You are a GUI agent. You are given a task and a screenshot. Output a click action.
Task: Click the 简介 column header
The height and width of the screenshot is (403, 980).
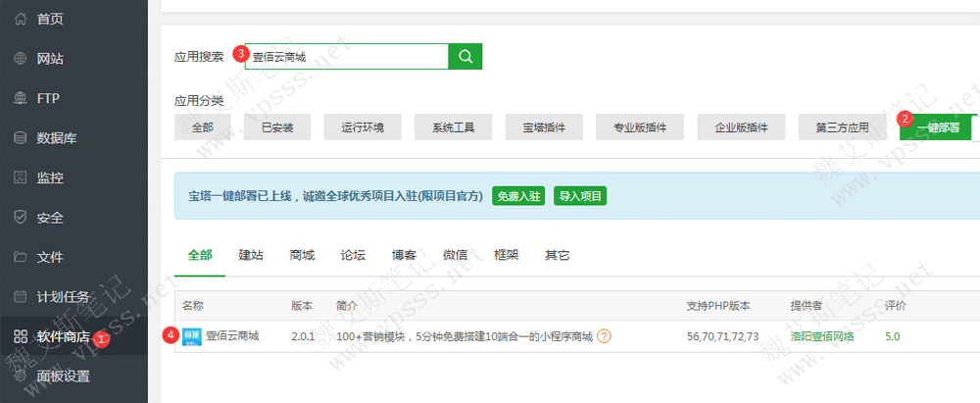pyautogui.click(x=347, y=306)
